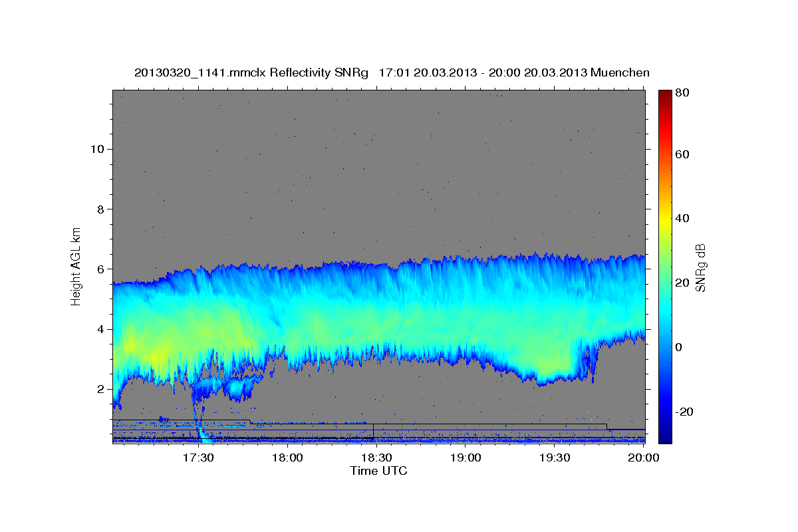Click the 17:30 time tick label

198,458
